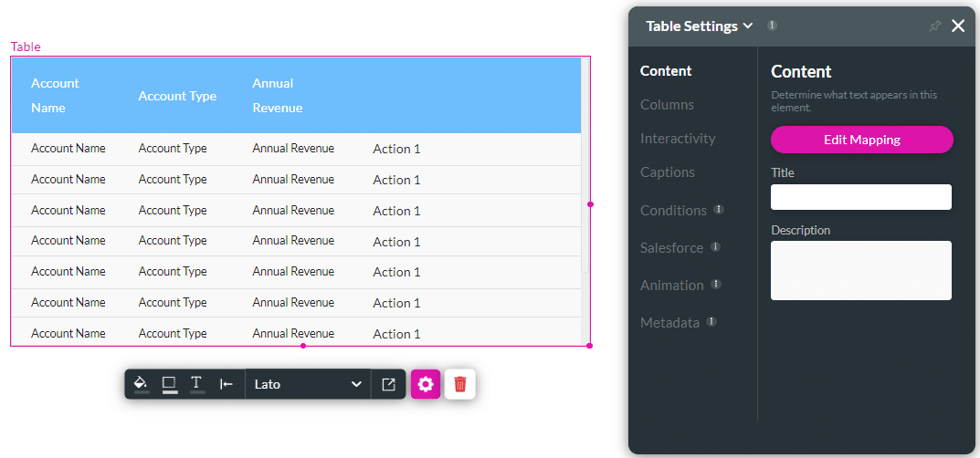Image resolution: width=980 pixels, height=458 pixels.
Task: Delete the table with trash icon
Action: pyautogui.click(x=460, y=384)
